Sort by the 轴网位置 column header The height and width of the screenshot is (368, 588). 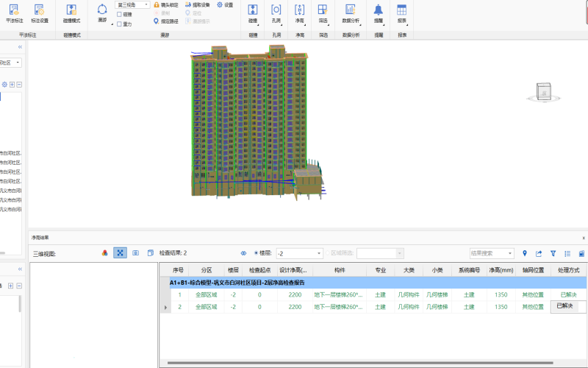(x=533, y=270)
